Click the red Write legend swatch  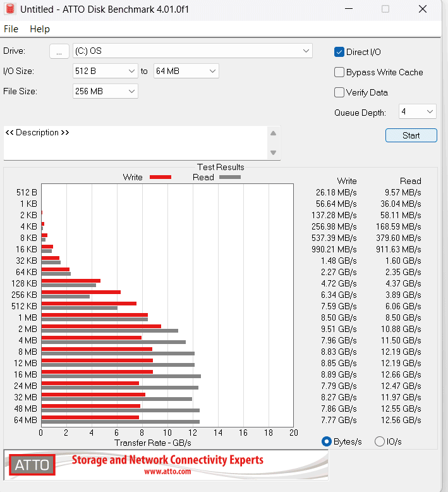pos(160,177)
